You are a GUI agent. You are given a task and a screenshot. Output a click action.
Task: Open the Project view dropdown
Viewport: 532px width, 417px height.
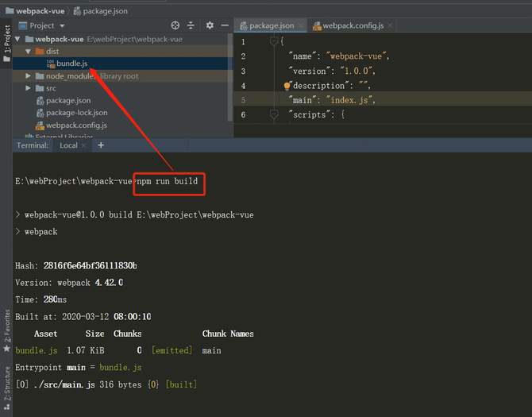pyautogui.click(x=62, y=25)
